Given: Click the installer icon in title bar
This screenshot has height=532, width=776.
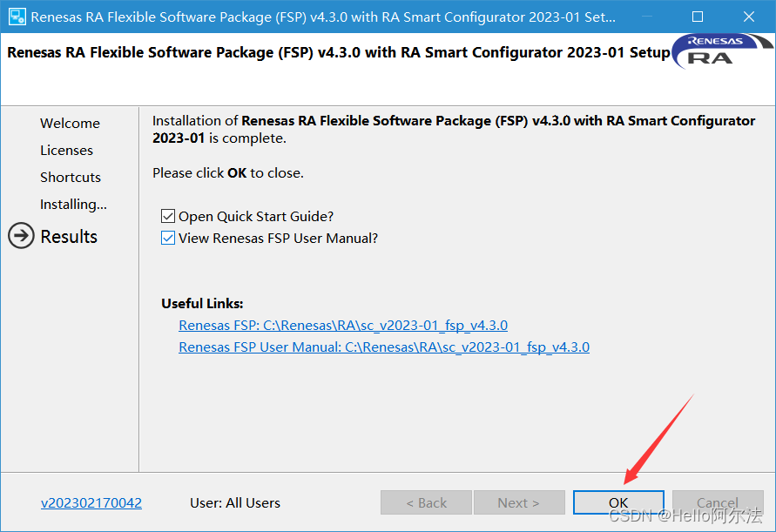Looking at the screenshot, I should 17,17.
